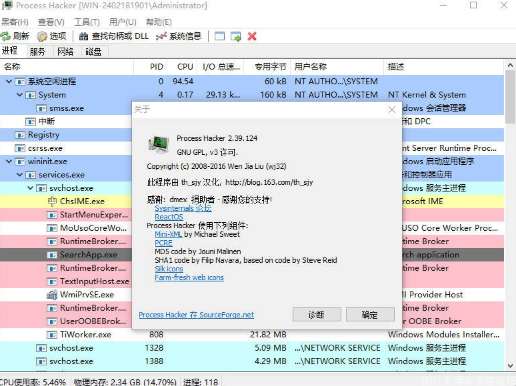Collapse the services.exe tree node
The image size is (516, 386).
pos(20,175)
